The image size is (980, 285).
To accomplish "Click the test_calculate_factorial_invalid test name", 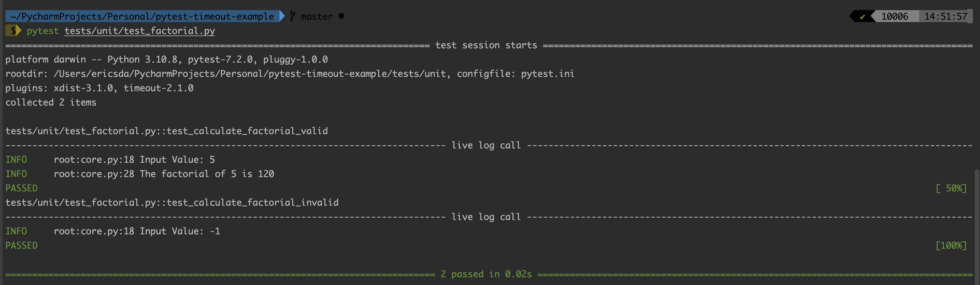I will (253, 202).
